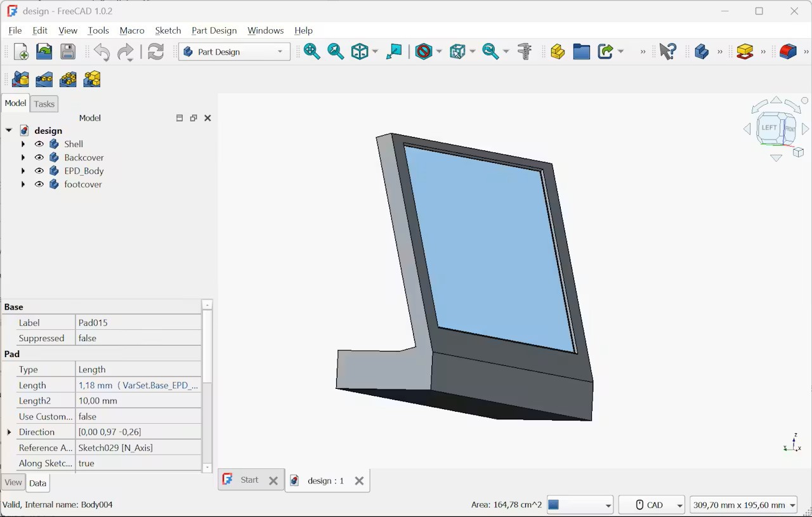The height and width of the screenshot is (517, 812).
Task: Click the What's This help cursor icon
Action: click(667, 52)
